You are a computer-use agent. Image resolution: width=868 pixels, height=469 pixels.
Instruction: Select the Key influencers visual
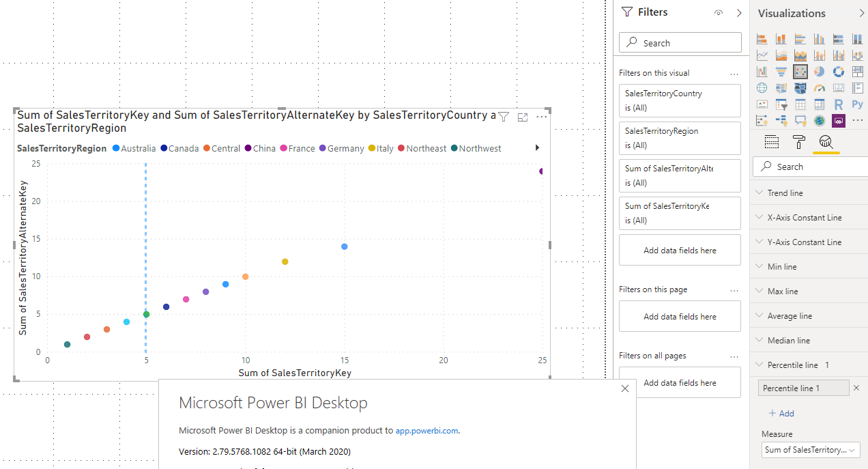pos(762,121)
